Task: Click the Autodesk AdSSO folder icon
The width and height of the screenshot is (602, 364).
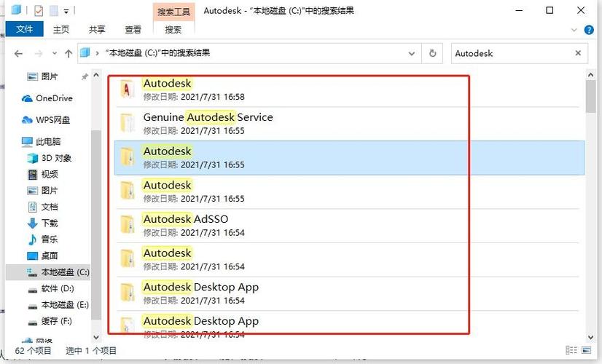Action: [127, 226]
